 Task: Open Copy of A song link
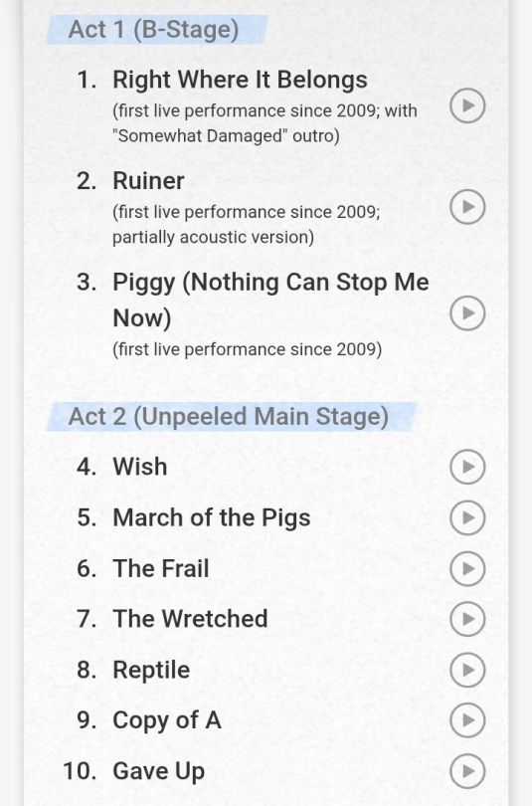pyautogui.click(x=167, y=721)
